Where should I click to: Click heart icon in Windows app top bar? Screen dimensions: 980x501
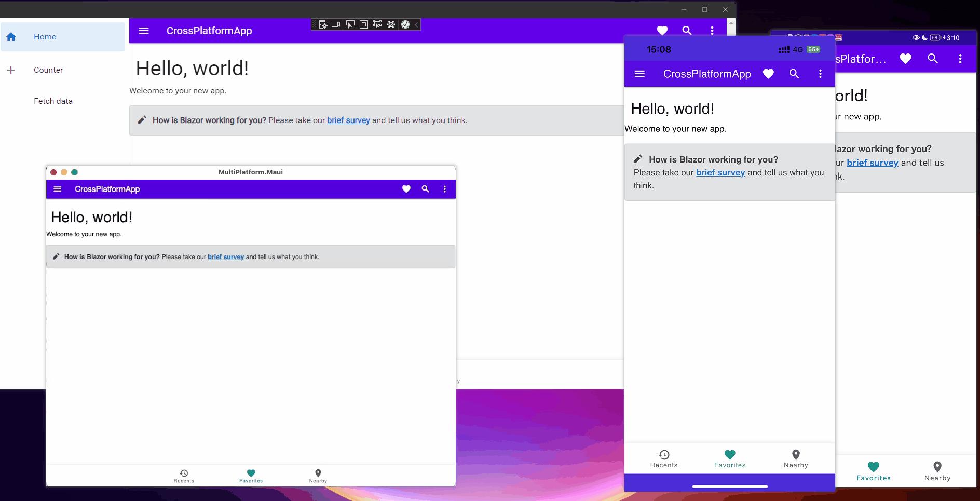[x=662, y=31]
